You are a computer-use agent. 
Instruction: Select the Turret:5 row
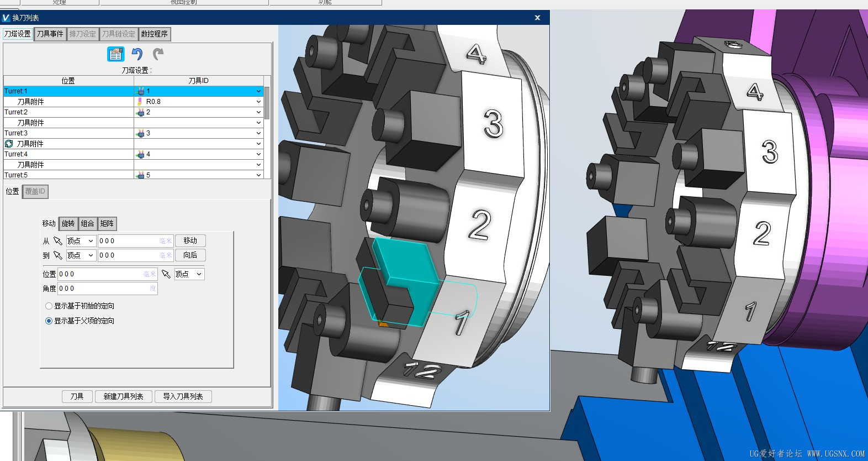(x=134, y=175)
